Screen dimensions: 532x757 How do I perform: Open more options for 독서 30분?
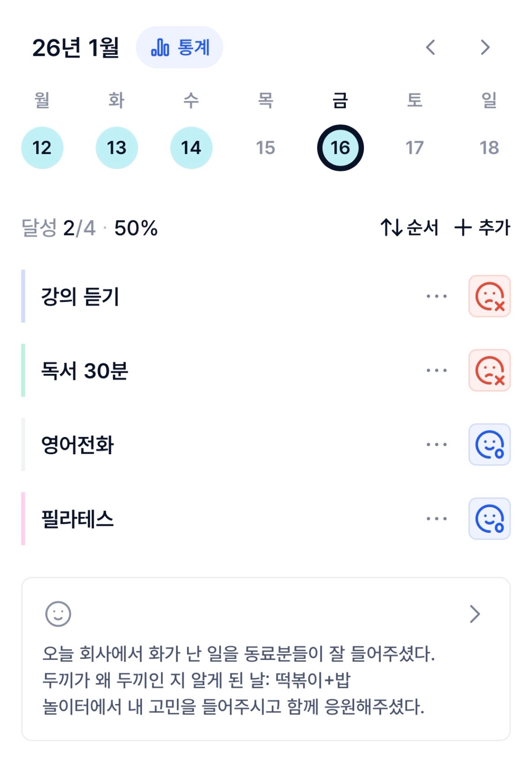click(436, 371)
